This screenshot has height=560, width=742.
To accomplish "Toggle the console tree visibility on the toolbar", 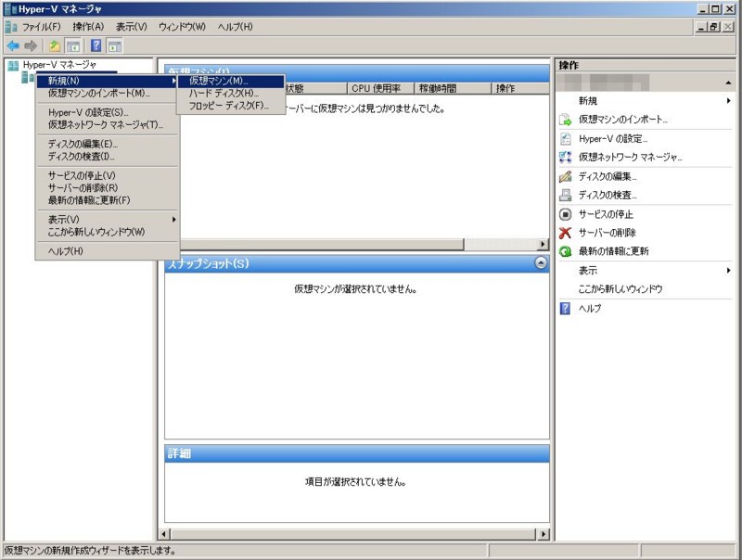I will [x=71, y=45].
